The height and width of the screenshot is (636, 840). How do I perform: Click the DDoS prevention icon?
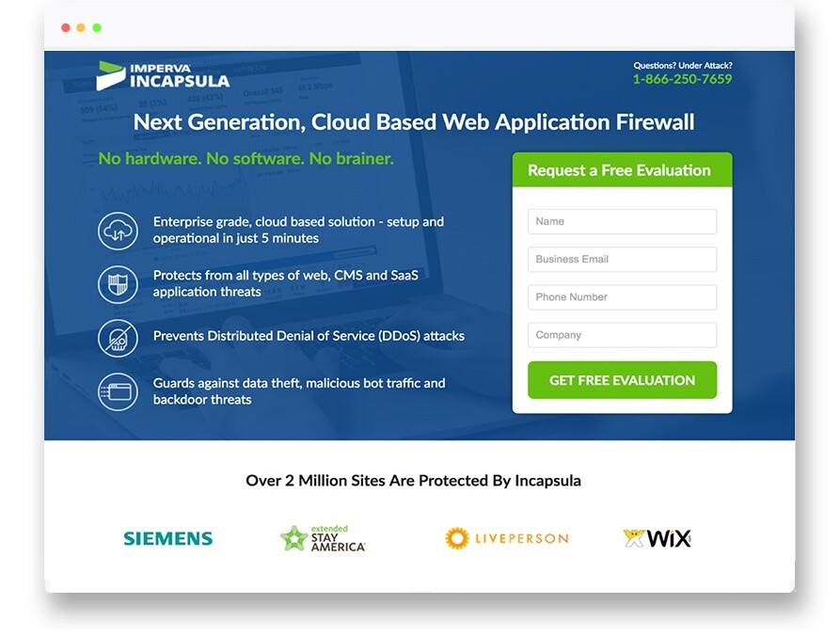coord(118,338)
